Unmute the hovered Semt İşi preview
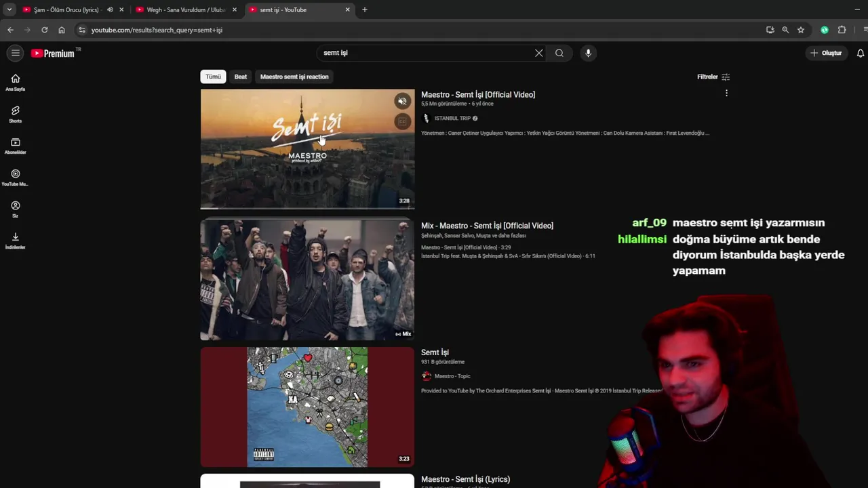The image size is (868, 488). click(402, 101)
